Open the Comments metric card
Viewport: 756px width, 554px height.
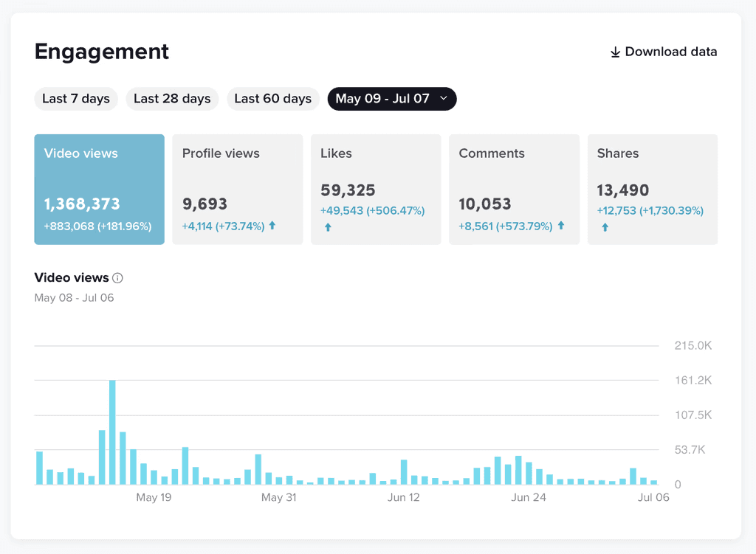tap(515, 190)
